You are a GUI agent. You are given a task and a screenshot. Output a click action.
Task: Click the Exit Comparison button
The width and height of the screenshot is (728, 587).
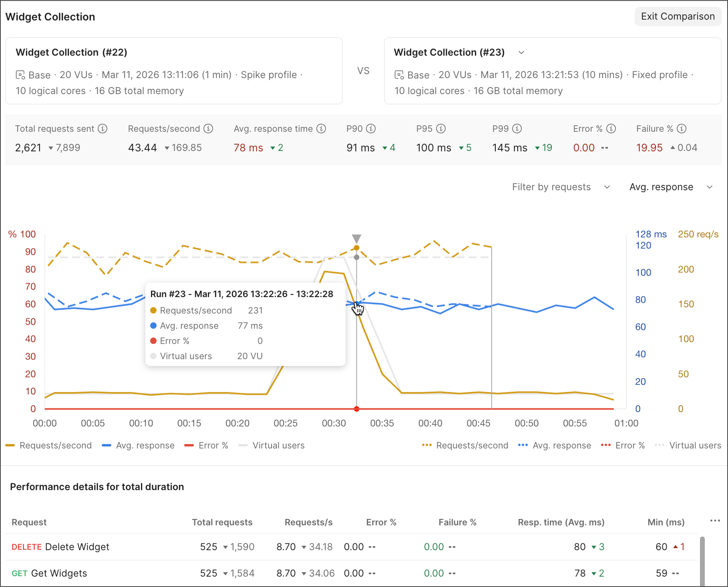coord(678,16)
